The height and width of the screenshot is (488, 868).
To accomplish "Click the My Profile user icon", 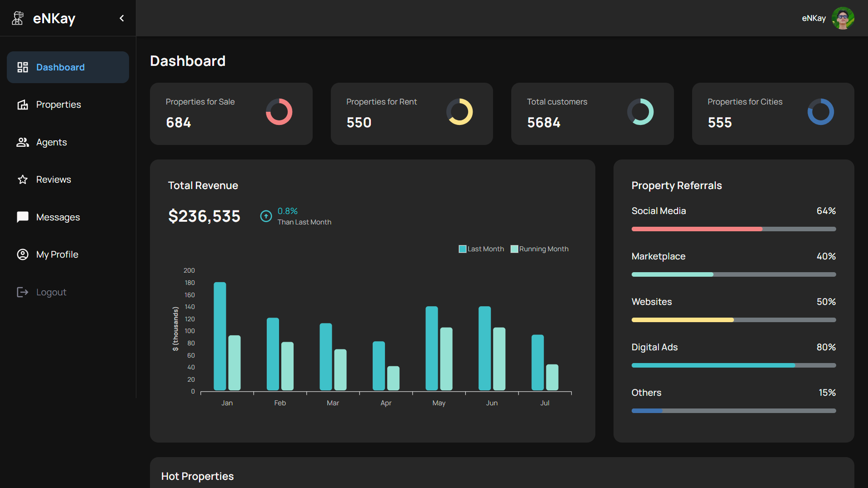I will (x=23, y=254).
